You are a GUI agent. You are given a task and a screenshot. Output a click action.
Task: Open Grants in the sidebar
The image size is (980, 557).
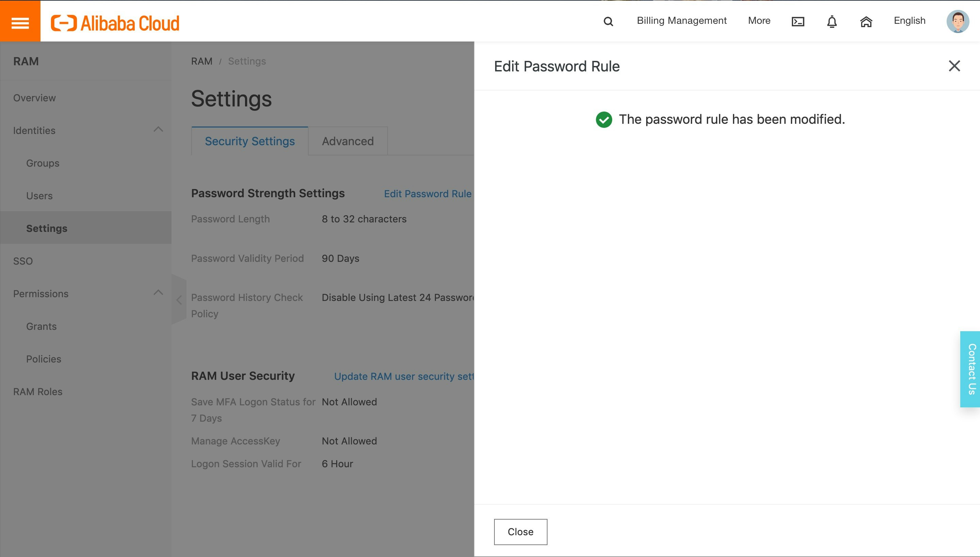[x=42, y=326]
